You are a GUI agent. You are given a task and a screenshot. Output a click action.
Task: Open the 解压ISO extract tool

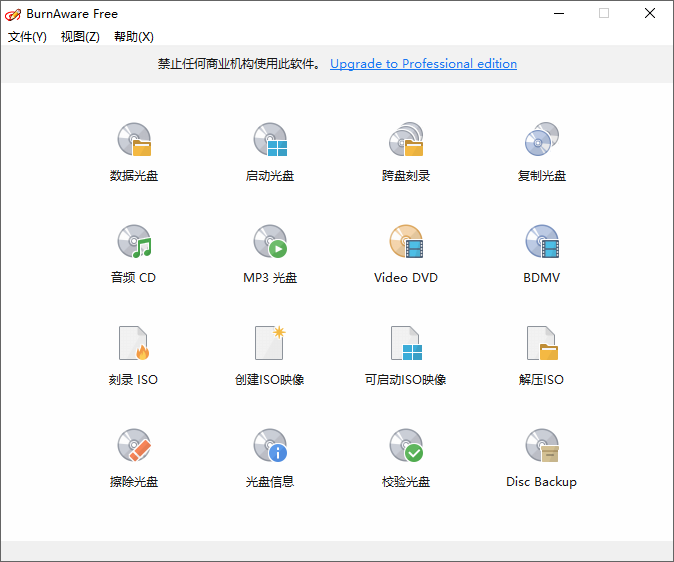[542, 343]
